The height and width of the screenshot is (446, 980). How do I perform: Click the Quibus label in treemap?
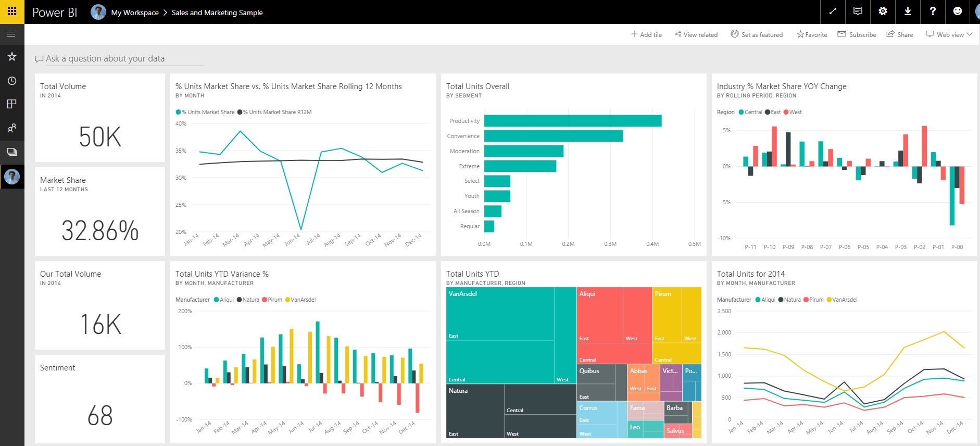point(589,371)
